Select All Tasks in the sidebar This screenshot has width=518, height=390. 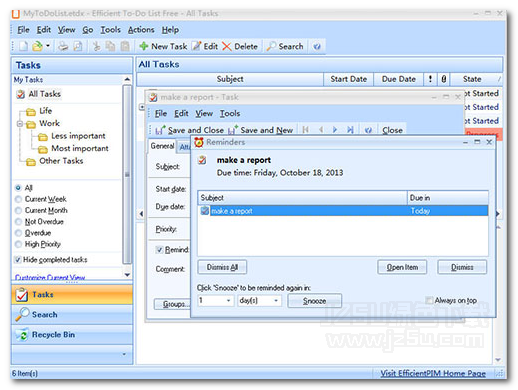pyautogui.click(x=39, y=94)
